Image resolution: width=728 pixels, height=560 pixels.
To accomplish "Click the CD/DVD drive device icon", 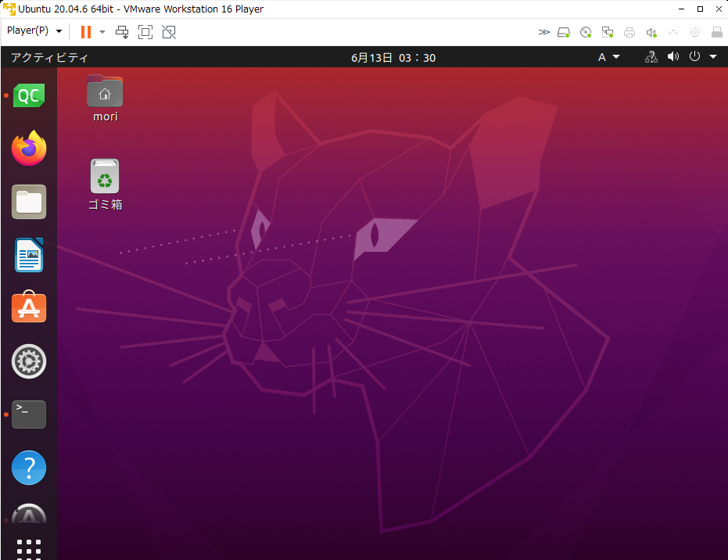I will pos(586,32).
